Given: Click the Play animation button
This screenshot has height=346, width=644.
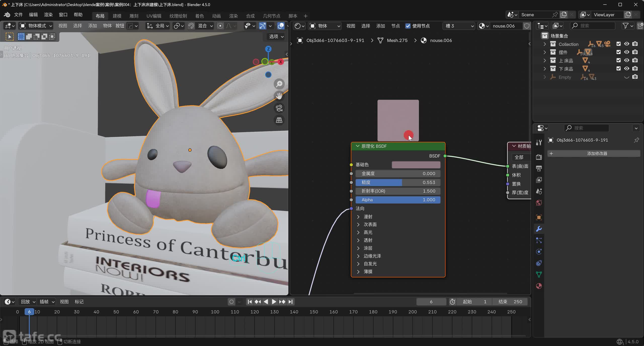Looking at the screenshot, I should (274, 302).
